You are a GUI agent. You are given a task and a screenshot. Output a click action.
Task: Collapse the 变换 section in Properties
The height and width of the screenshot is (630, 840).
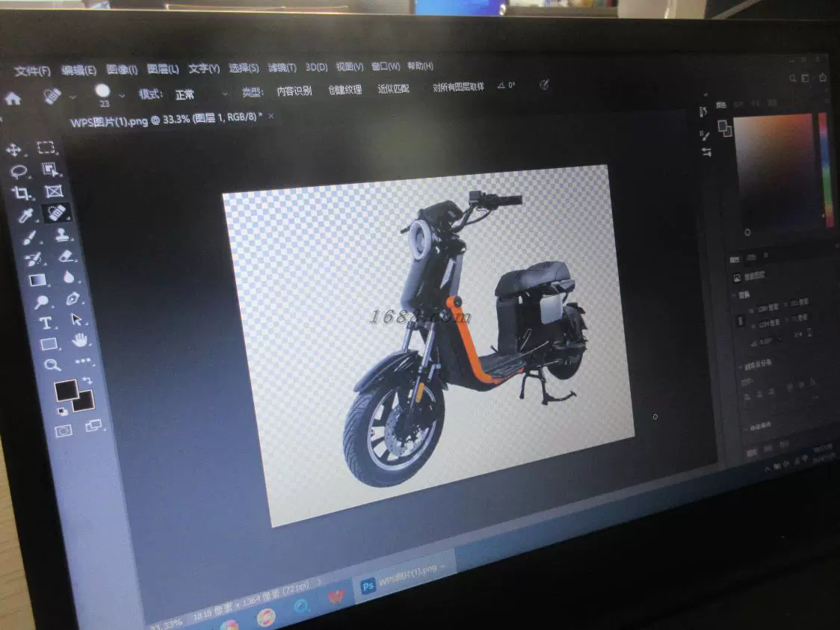734,295
